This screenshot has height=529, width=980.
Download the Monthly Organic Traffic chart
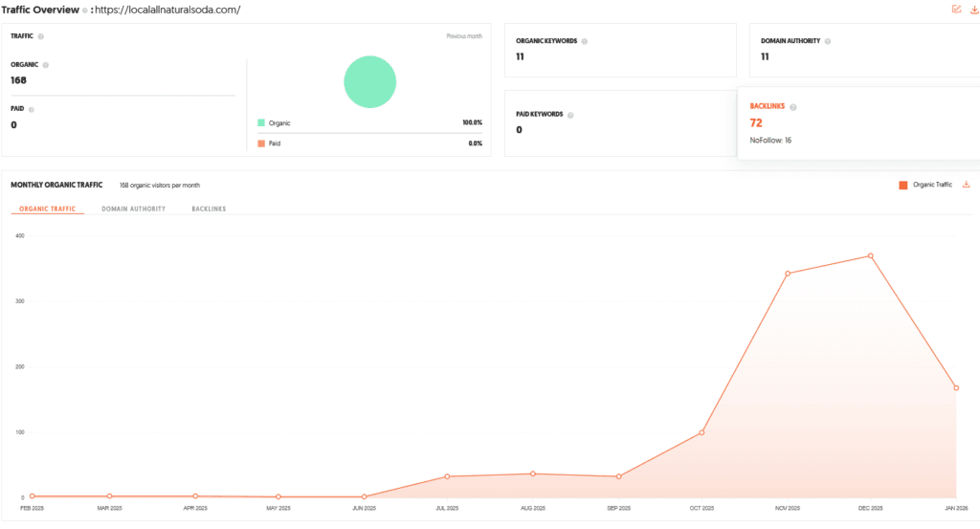tap(966, 185)
